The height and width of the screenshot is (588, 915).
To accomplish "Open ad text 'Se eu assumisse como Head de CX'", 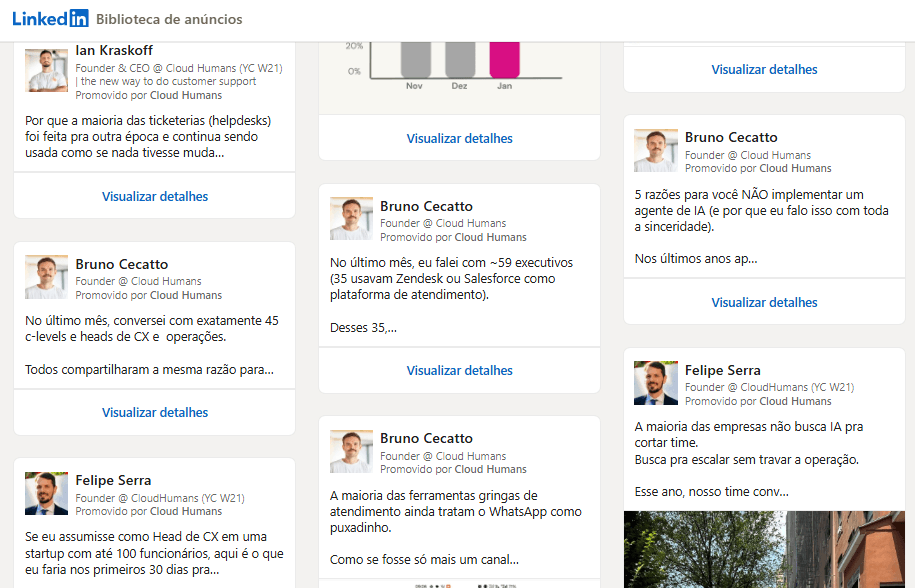I will [x=154, y=553].
